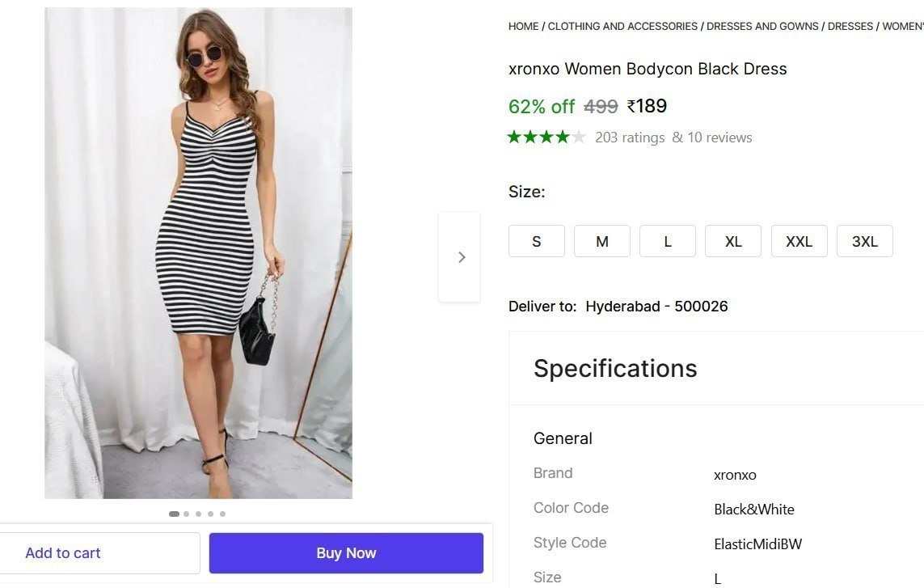The image size is (924, 588).
Task: Open the 10 reviews link
Action: click(719, 137)
